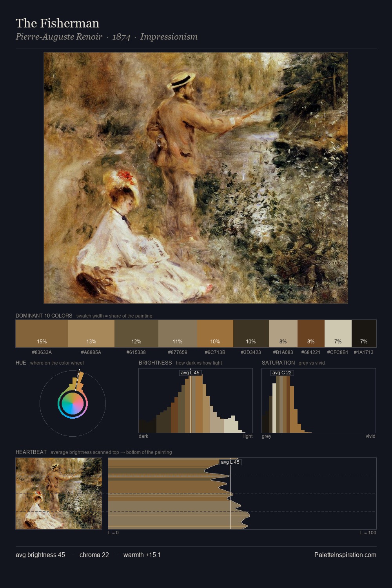The height and width of the screenshot is (588, 392).
Task: Click the hue color wheel center
Action: point(73,403)
